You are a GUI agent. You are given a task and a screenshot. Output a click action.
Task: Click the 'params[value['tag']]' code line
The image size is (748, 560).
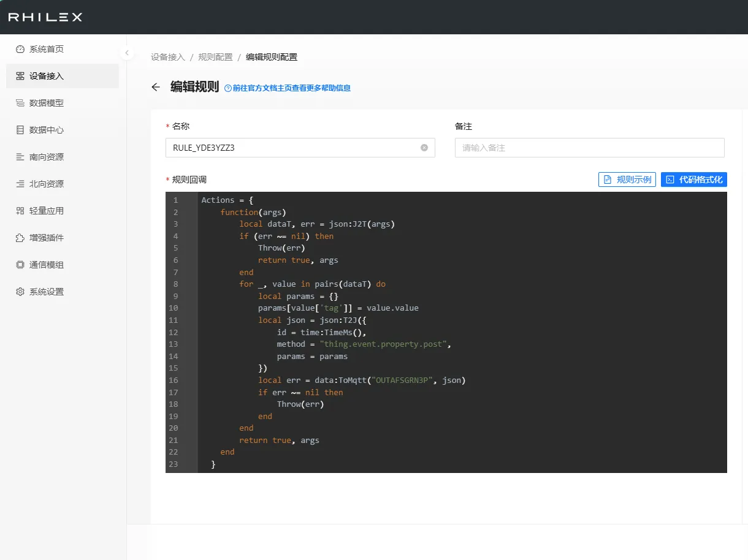[338, 308]
